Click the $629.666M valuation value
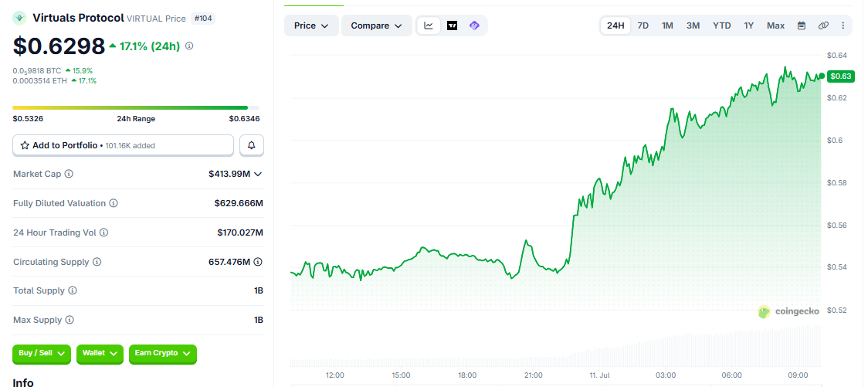Image resolution: width=868 pixels, height=387 pixels. pos(239,203)
